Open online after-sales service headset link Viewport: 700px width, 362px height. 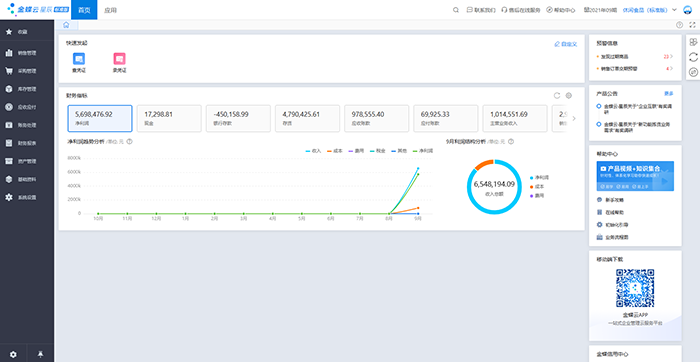521,10
